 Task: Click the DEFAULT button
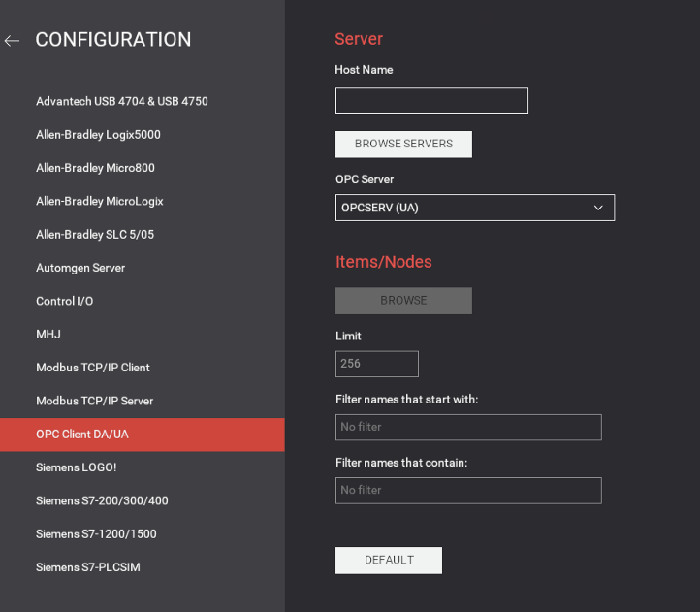[389, 561]
